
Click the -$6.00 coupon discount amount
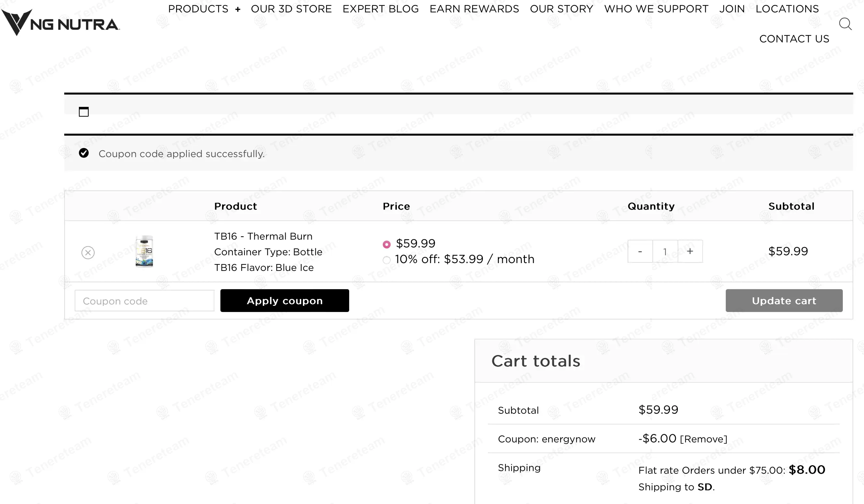tap(657, 438)
